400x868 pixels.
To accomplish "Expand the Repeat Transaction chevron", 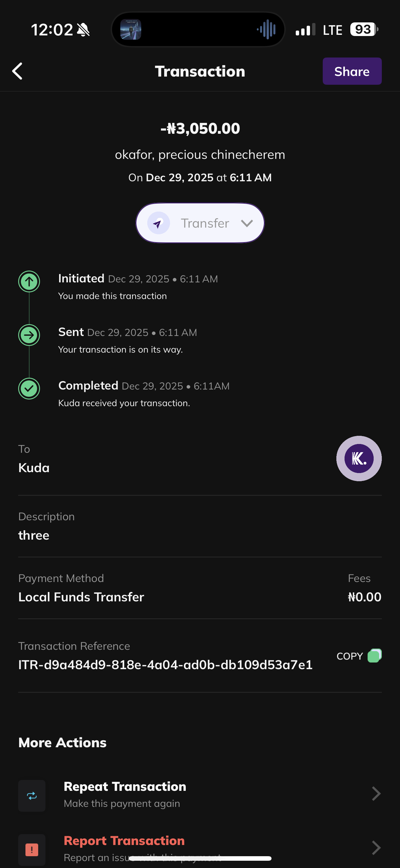I will coord(376,794).
